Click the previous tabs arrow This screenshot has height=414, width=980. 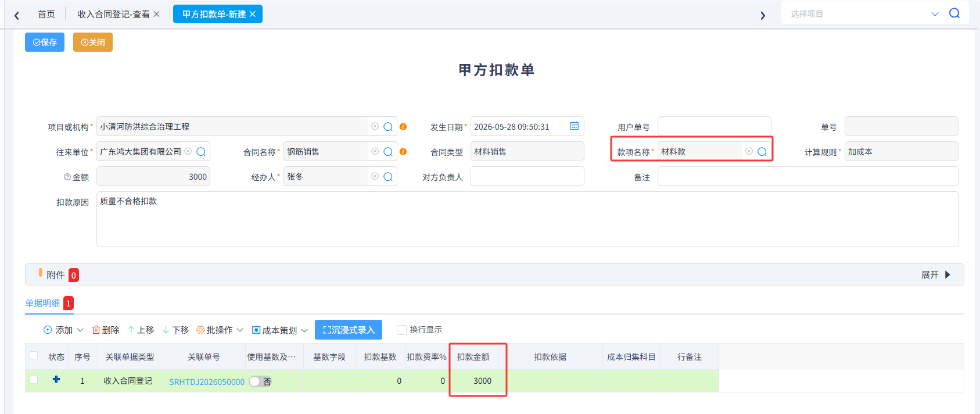click(17, 15)
